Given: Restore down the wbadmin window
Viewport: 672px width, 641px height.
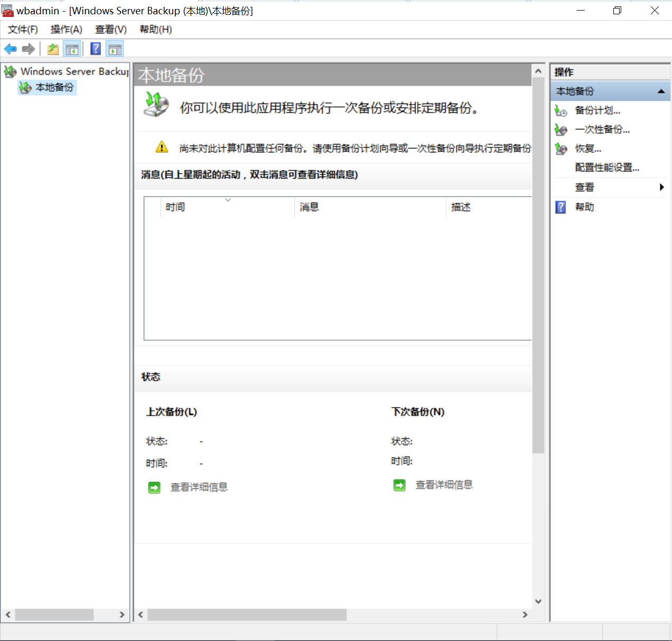Looking at the screenshot, I should [617, 11].
